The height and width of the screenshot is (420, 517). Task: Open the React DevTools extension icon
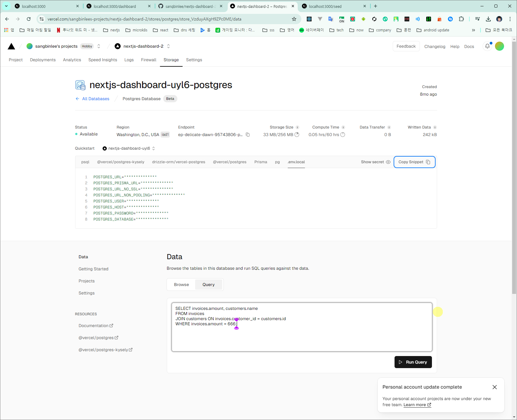click(309, 19)
